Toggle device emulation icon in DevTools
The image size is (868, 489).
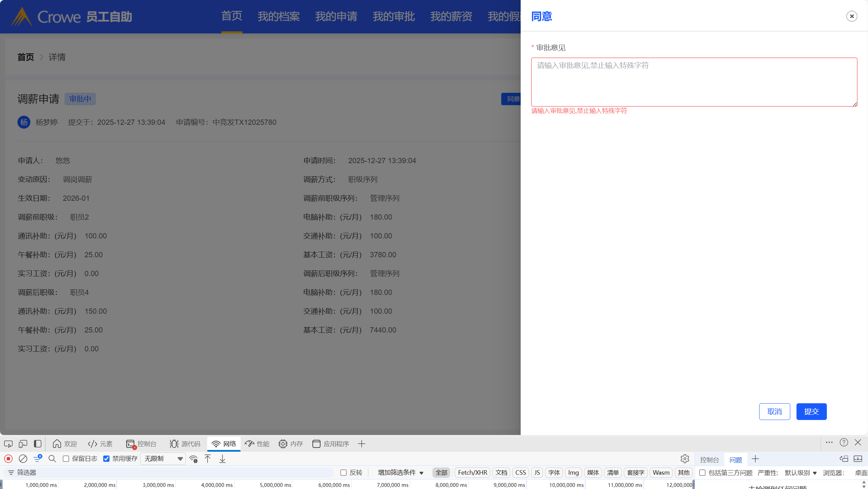point(23,444)
